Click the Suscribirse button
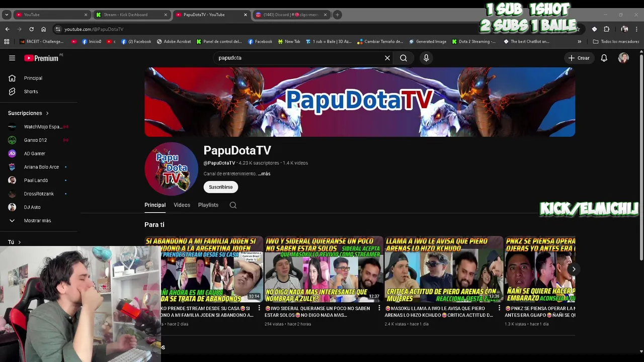Screen dimensions: 644x362 point(221,187)
